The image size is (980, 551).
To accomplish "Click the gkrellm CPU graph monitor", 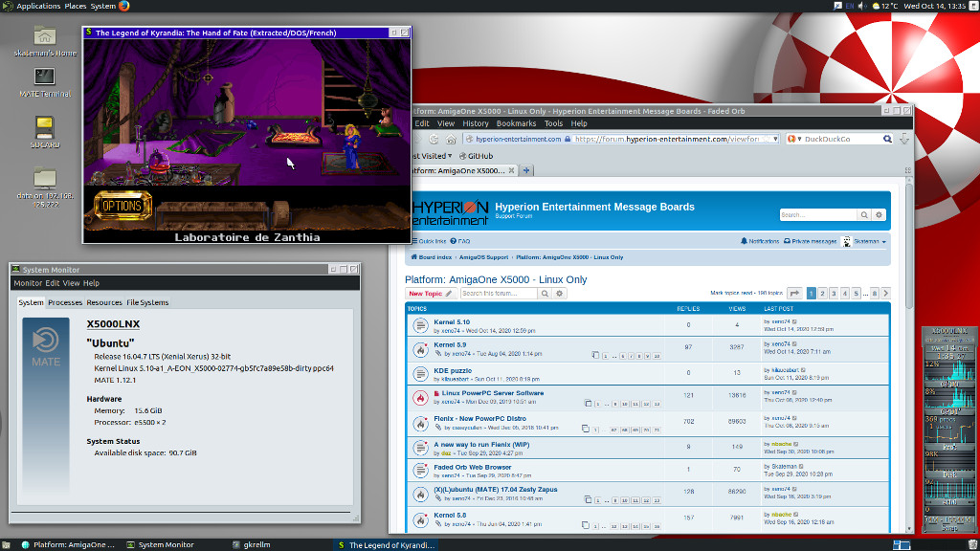I will (x=949, y=372).
